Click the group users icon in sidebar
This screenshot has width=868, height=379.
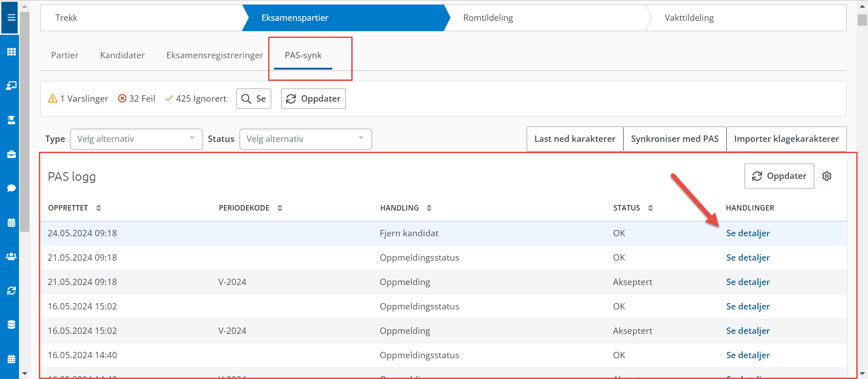click(x=11, y=256)
